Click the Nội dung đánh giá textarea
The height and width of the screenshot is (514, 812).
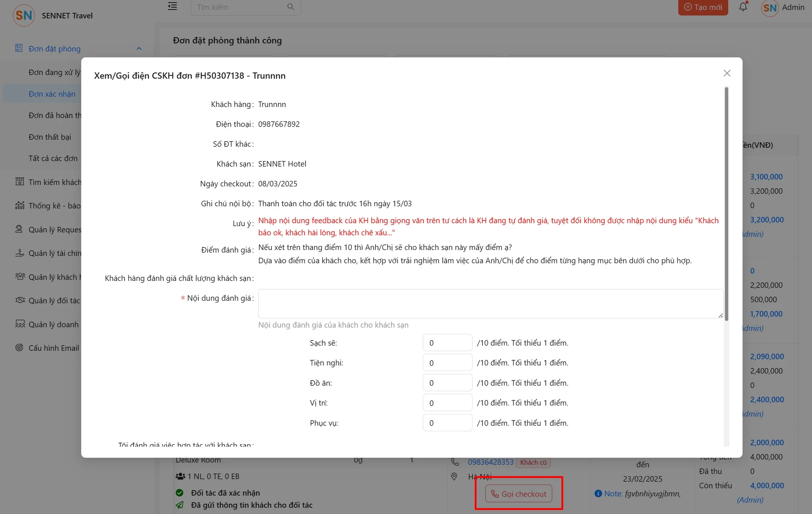[491, 304]
